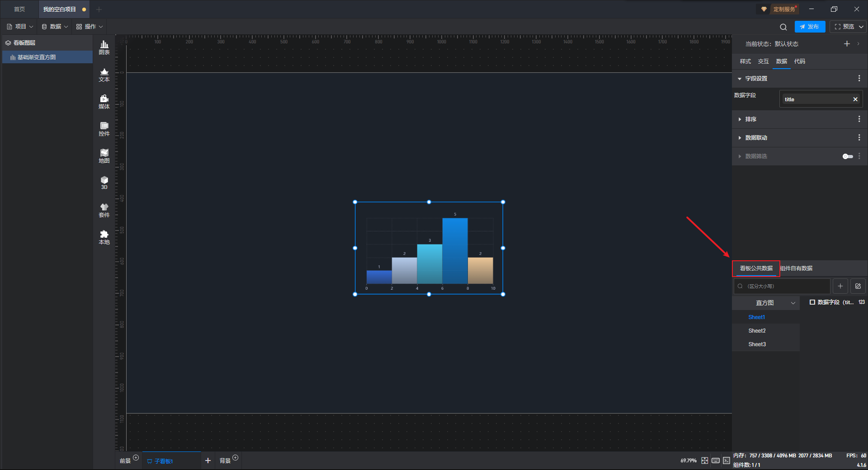Open the 套件 kits components panel
Image resolution: width=868 pixels, height=470 pixels.
coord(104,210)
